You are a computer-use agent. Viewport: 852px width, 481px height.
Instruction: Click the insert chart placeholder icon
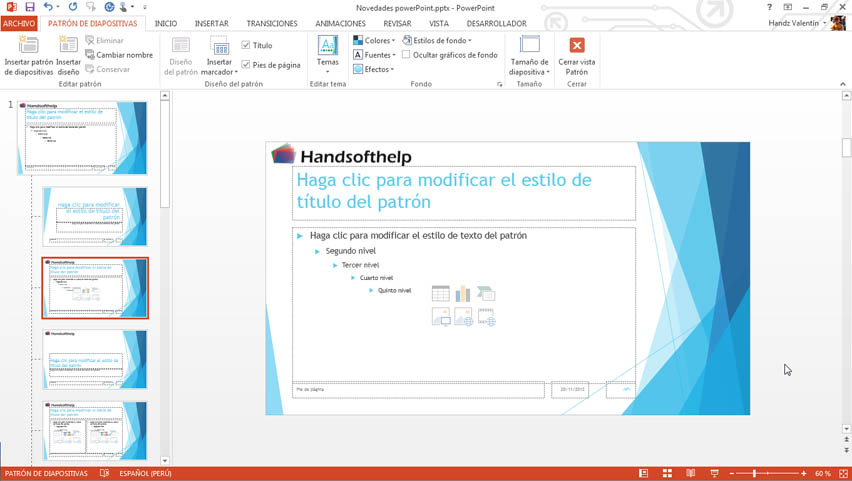pos(463,294)
